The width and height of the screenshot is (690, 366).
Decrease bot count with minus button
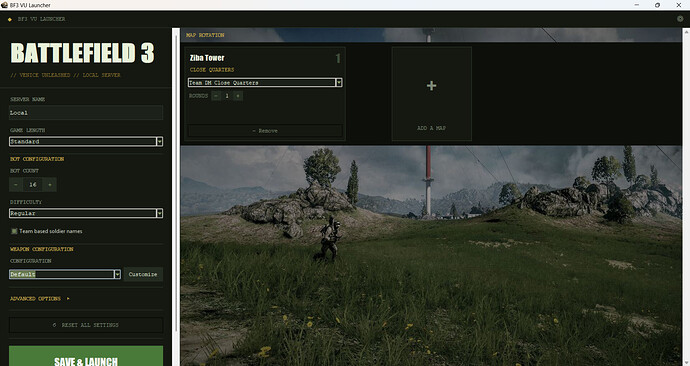pyautogui.click(x=16, y=185)
